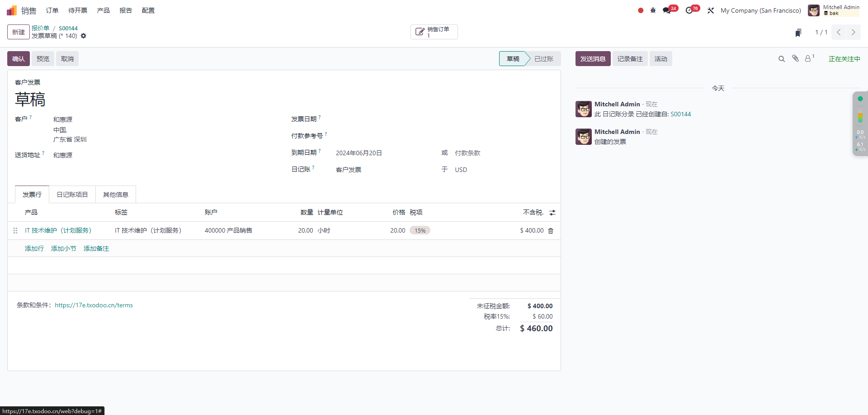
Task: Switch to the 日记账项目 tab
Action: click(72, 195)
